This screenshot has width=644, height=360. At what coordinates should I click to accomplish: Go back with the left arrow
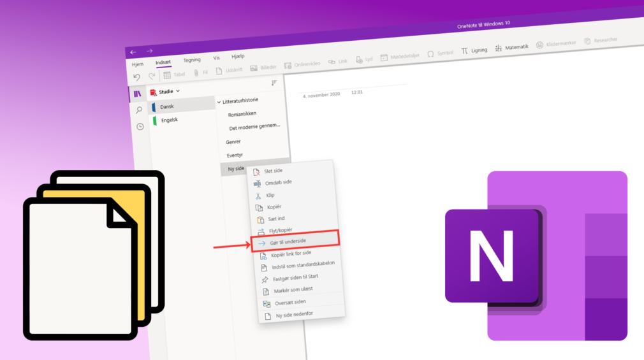click(x=133, y=52)
